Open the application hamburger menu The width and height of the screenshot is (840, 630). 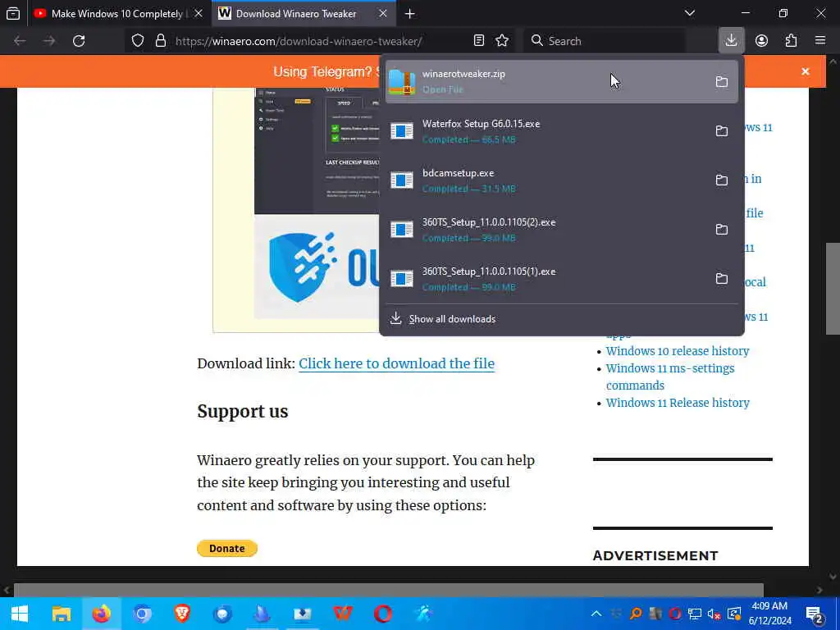click(820, 41)
